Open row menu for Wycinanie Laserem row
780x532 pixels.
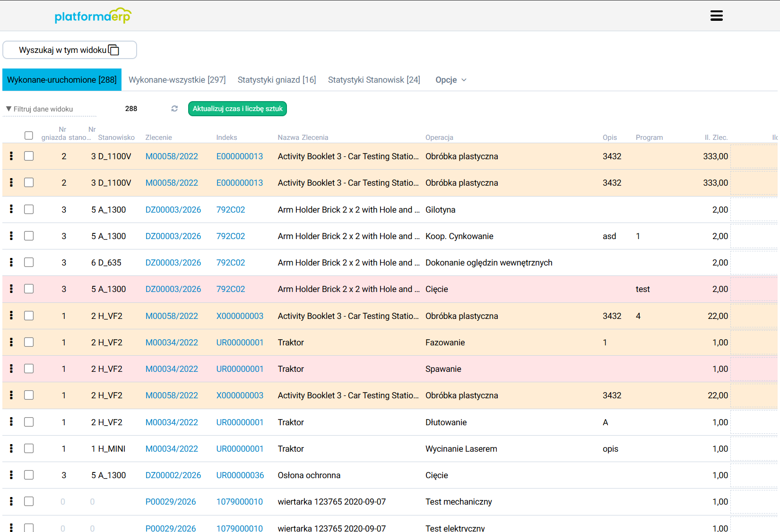[11, 448]
